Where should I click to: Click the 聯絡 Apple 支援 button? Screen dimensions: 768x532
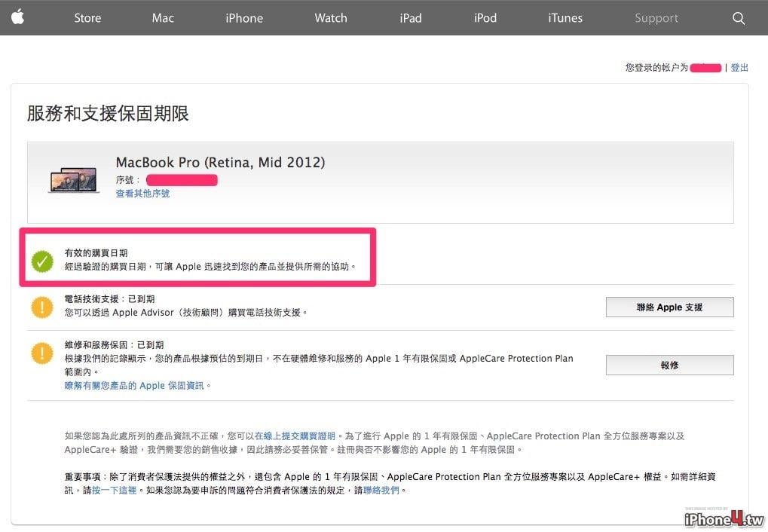[669, 307]
